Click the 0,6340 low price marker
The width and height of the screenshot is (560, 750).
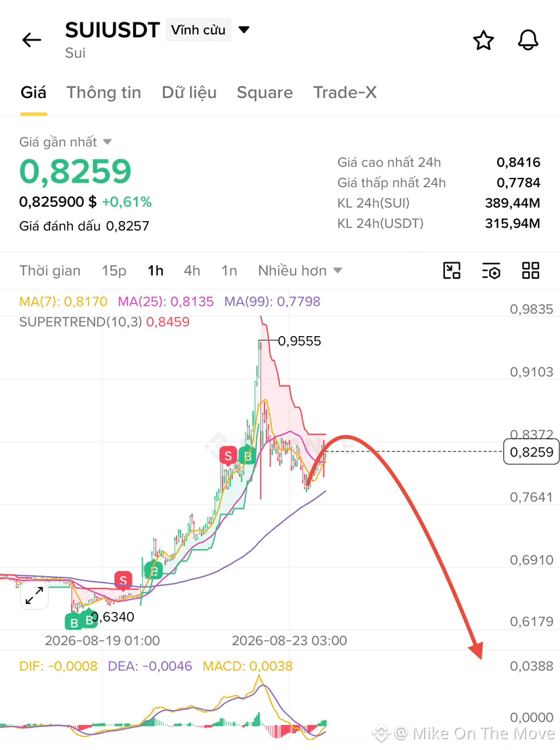click(x=112, y=617)
